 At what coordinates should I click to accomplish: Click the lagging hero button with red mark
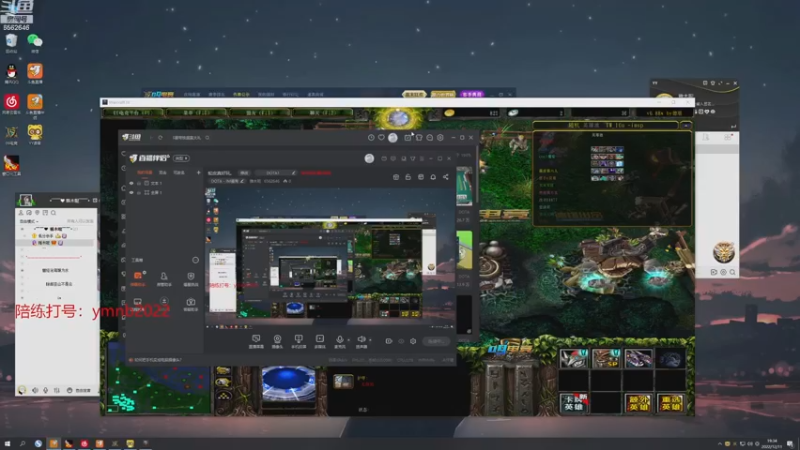click(573, 403)
